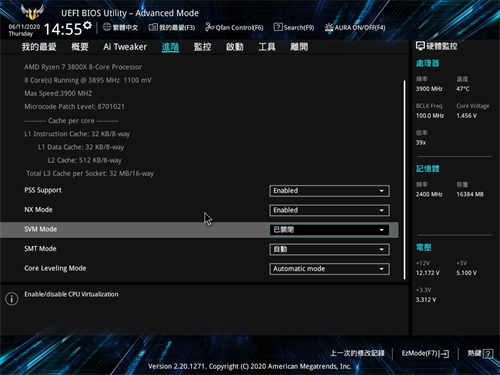Image resolution: width=500 pixels, height=375 pixels.
Task: Click the Core Voltage 1.456 V reading
Action: (x=467, y=116)
